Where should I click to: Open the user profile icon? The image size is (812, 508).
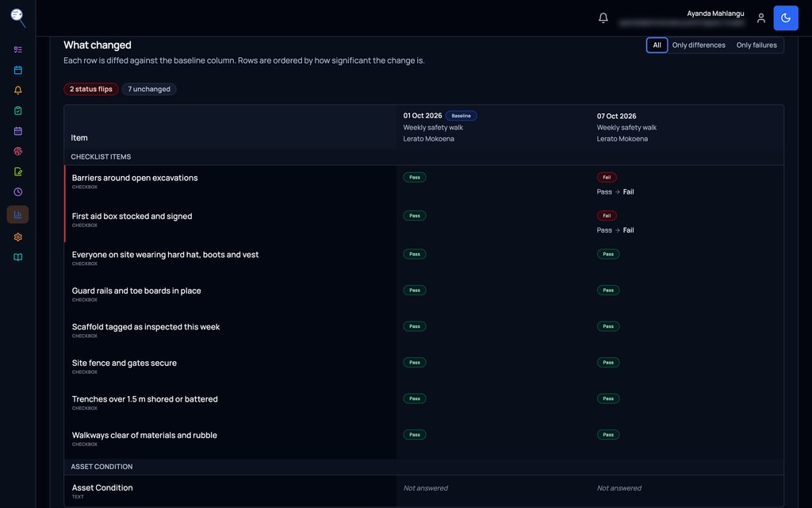click(760, 18)
